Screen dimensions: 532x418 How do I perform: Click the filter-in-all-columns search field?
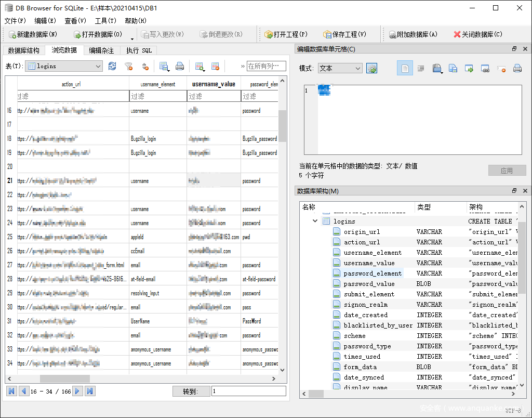tap(267, 66)
